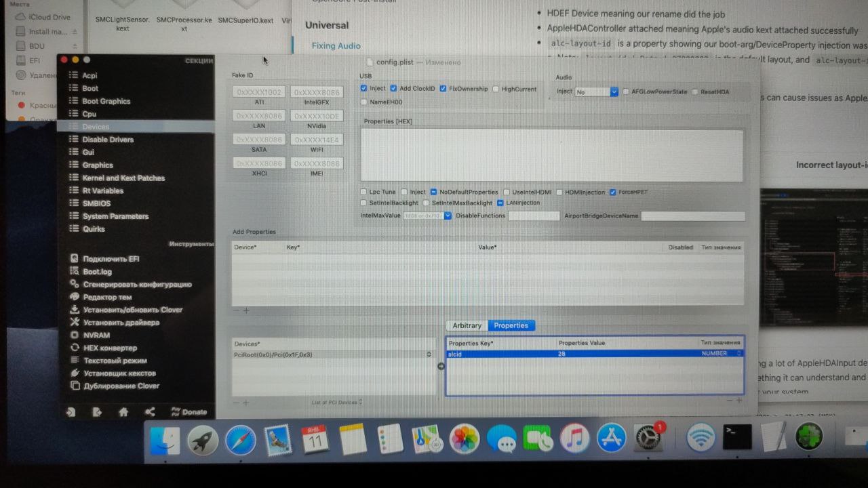Viewport: 868px width, 488px height.
Task: Select the Boot section in sidebar
Action: tap(90, 88)
